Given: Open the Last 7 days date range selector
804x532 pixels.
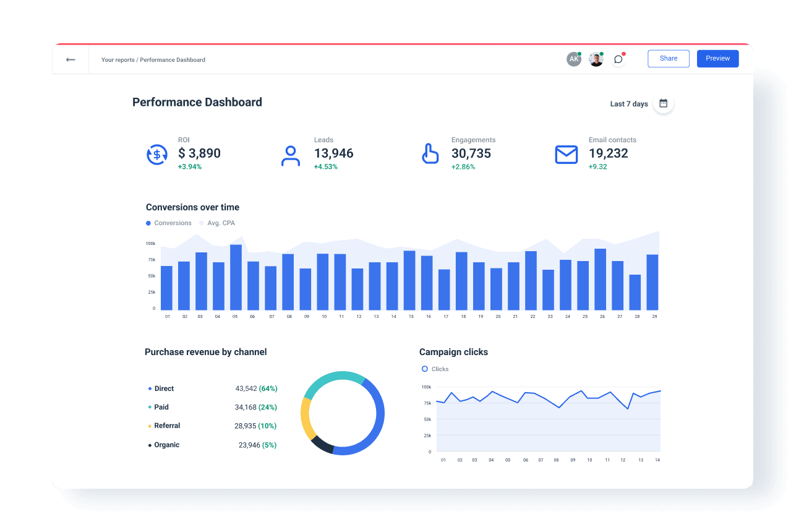Looking at the screenshot, I should (628, 104).
